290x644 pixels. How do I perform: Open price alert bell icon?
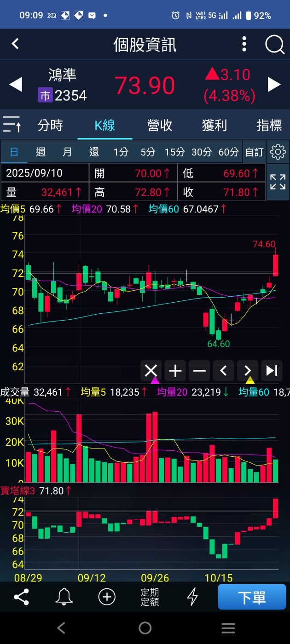pyautogui.click(x=64, y=597)
